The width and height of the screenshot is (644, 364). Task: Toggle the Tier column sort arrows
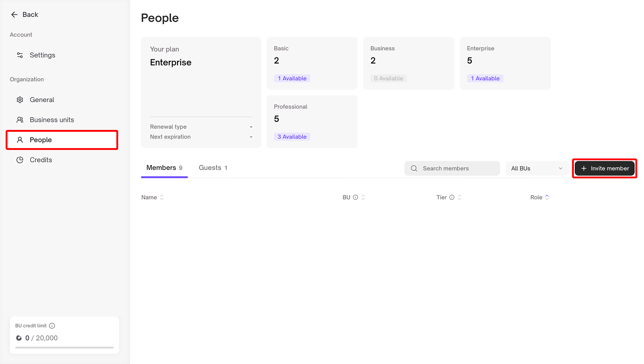[459, 197]
